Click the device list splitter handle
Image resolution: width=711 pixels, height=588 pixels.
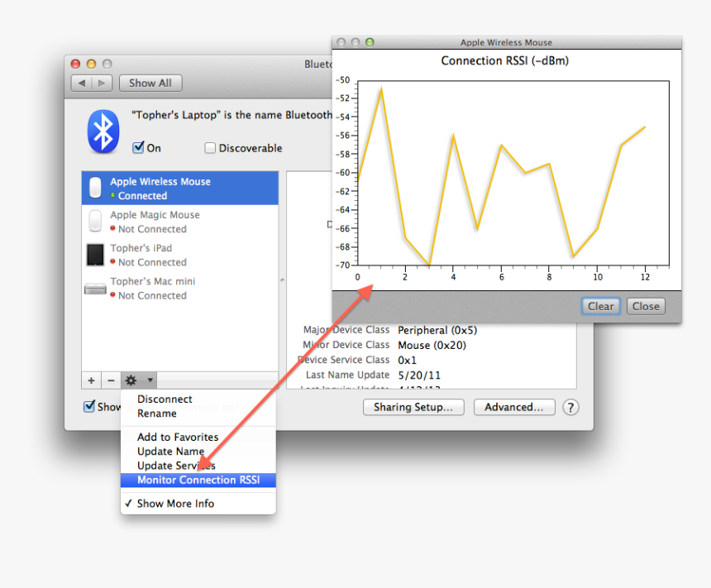tap(282, 280)
